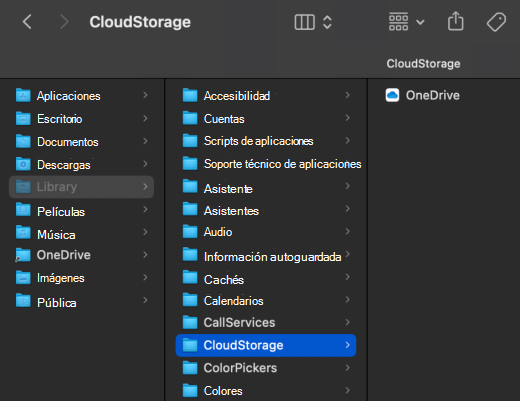520x401 pixels.
Task: Select the 'Library' row name
Action: 57,187
